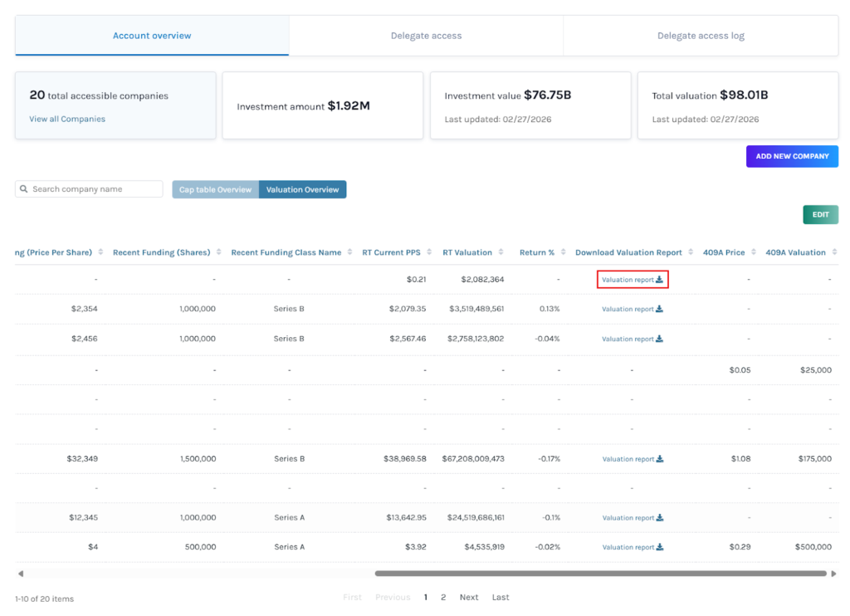Switch to the Delegate access log tab
Screen dimensions: 850x616
701,36
